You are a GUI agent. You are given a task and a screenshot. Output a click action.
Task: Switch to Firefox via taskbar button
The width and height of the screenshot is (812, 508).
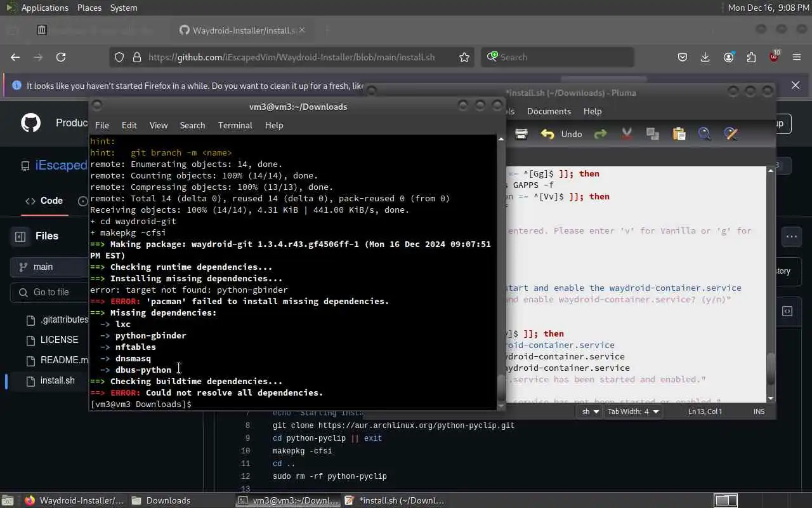tap(75, 500)
